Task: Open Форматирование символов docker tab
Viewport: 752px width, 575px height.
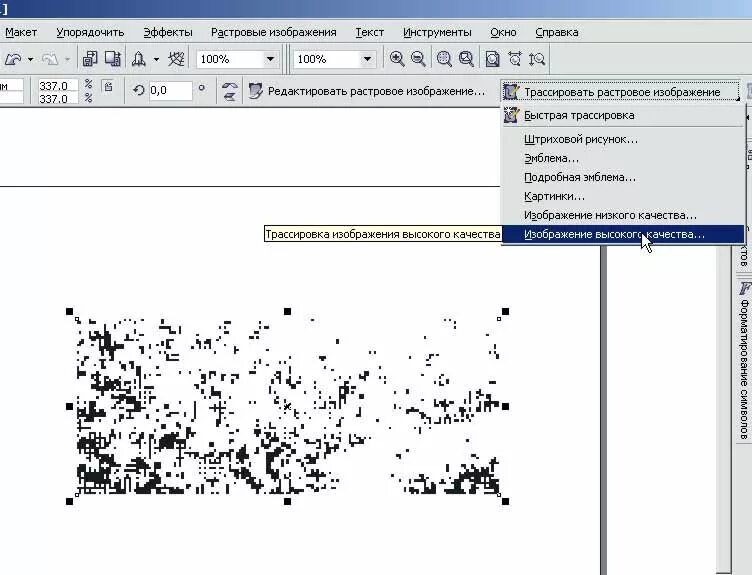Action: click(x=744, y=362)
